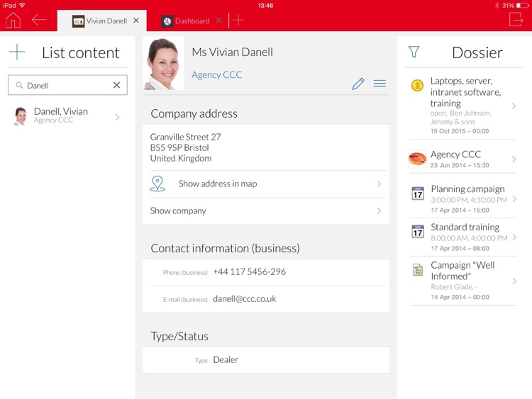Image resolution: width=532 pixels, height=399 pixels.
Task: Open chevron for Laptops, server dossier item
Action: coord(514,106)
